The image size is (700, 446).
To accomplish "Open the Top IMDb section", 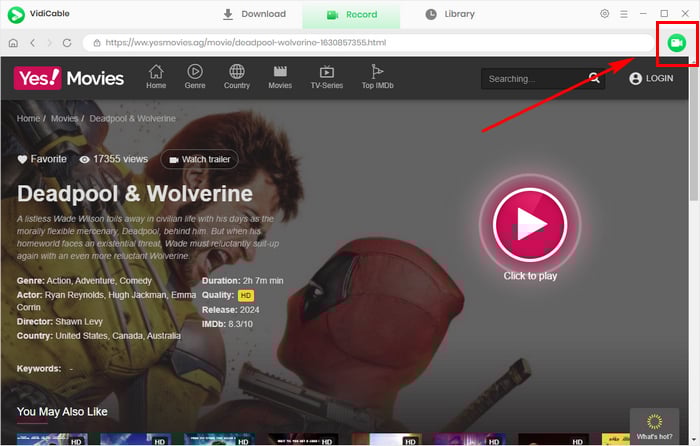I will [x=378, y=77].
